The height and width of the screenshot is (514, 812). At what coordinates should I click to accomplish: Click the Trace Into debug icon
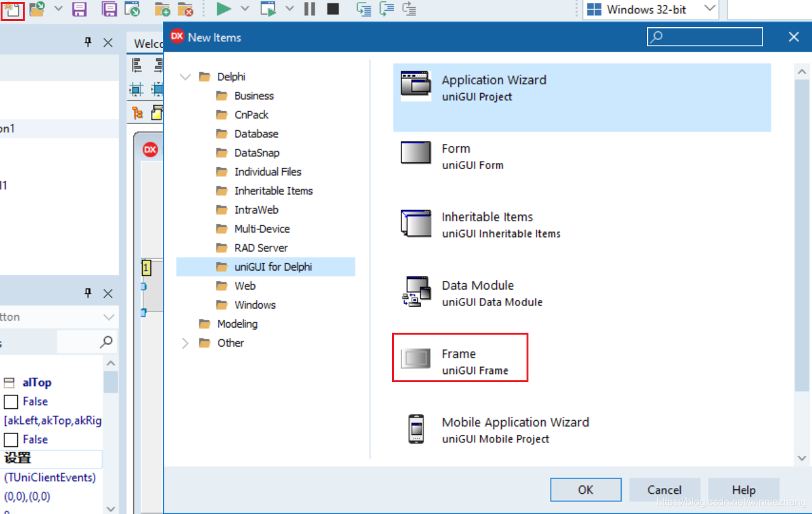(x=363, y=9)
